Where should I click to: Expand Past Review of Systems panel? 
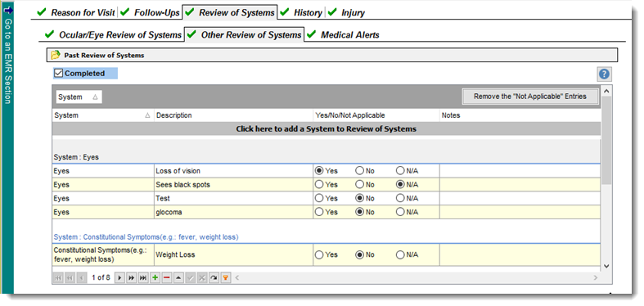[x=332, y=55]
